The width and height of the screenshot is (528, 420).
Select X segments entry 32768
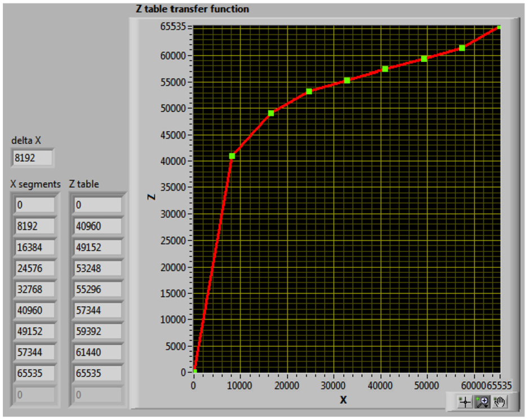[35, 289]
